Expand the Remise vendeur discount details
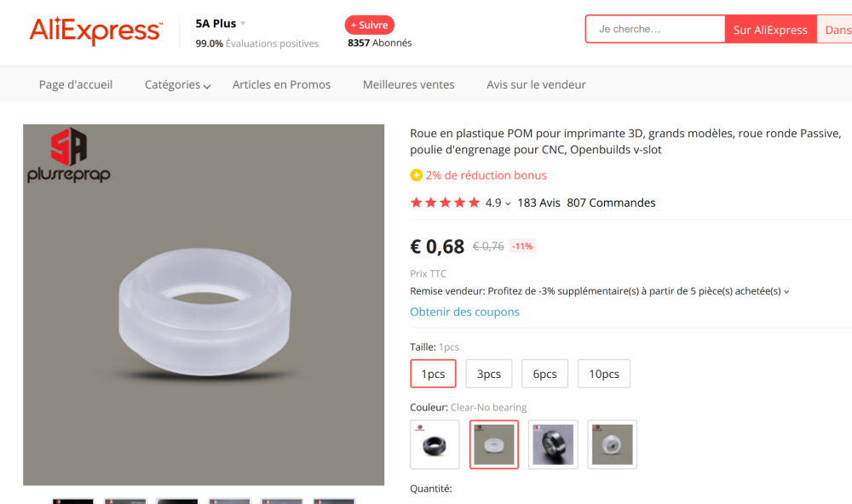852x504 pixels. (786, 291)
